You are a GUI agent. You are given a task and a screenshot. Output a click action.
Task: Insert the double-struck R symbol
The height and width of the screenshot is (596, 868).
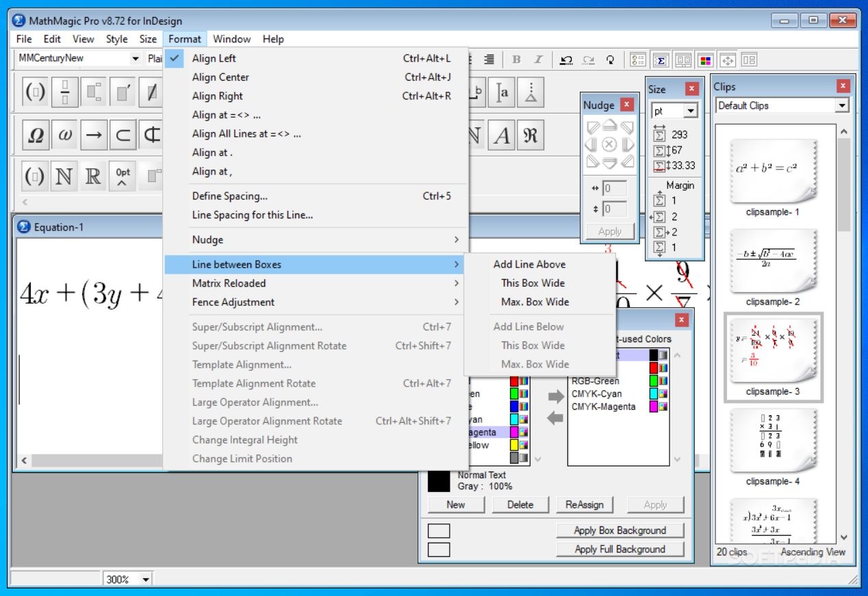point(93,177)
